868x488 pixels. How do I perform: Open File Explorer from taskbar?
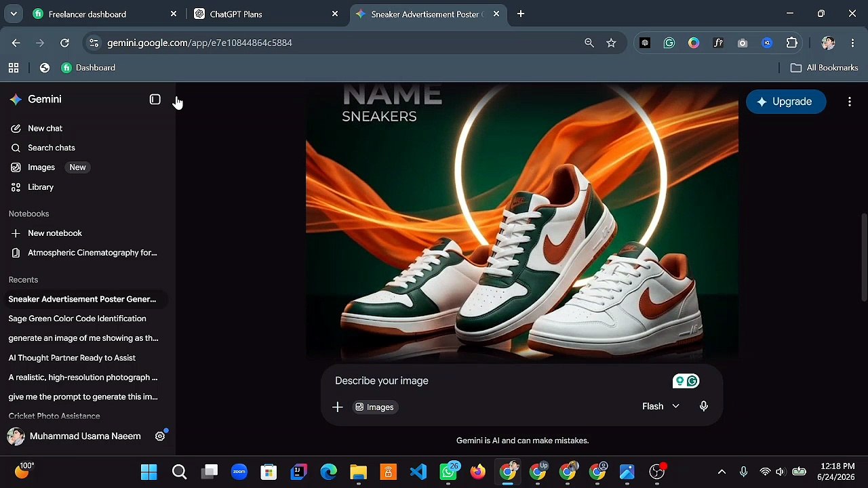pos(358,472)
